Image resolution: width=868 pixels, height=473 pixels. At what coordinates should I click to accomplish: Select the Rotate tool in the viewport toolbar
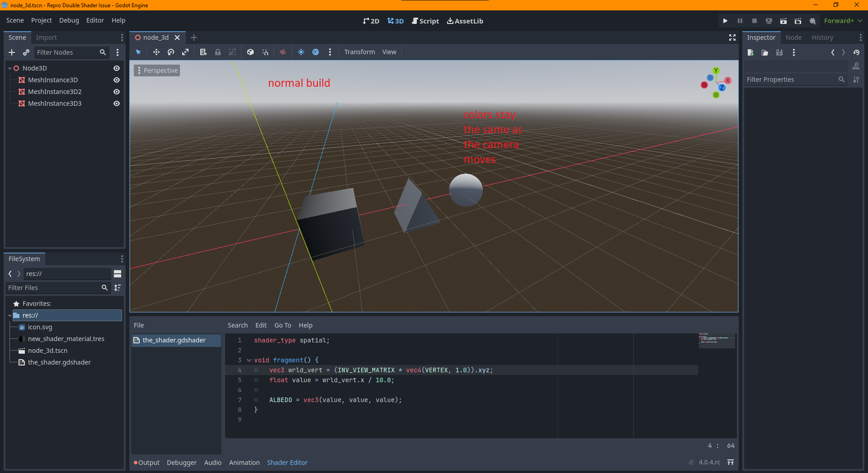pyautogui.click(x=170, y=52)
